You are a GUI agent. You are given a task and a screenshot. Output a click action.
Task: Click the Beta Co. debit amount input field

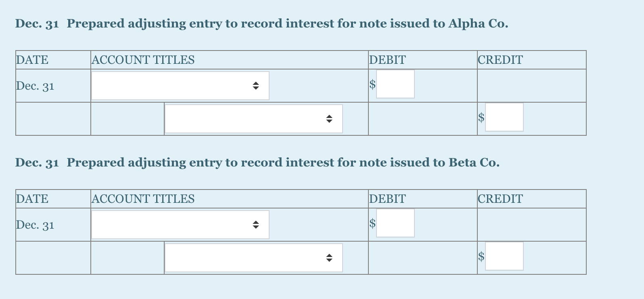395,223
